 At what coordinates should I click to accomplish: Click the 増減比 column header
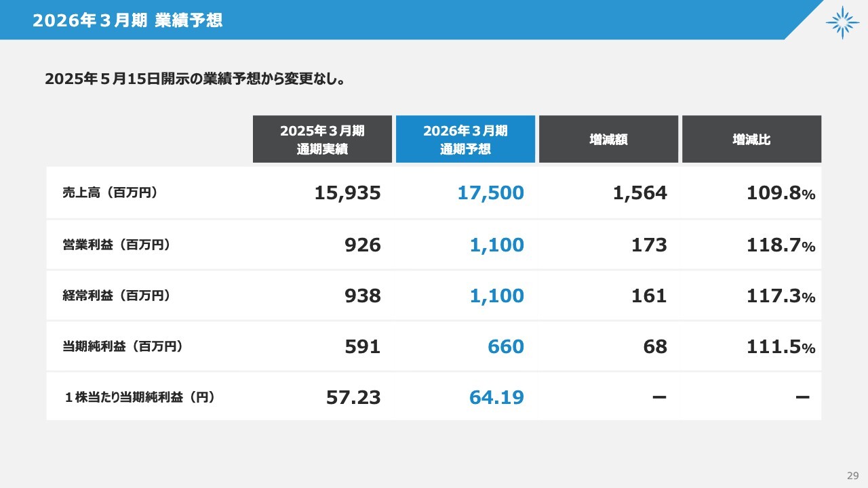click(751, 140)
